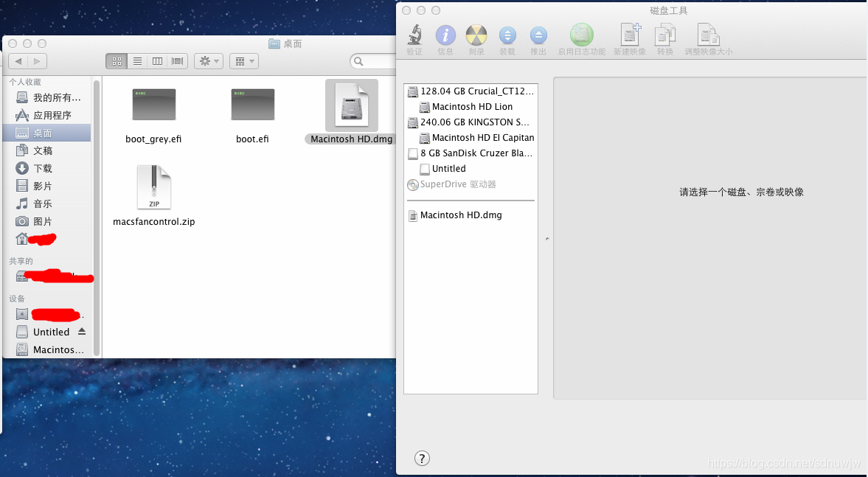This screenshot has width=868, height=477.
Task: Click the Burn (刻录) icon in Disk Utility
Action: tap(476, 35)
